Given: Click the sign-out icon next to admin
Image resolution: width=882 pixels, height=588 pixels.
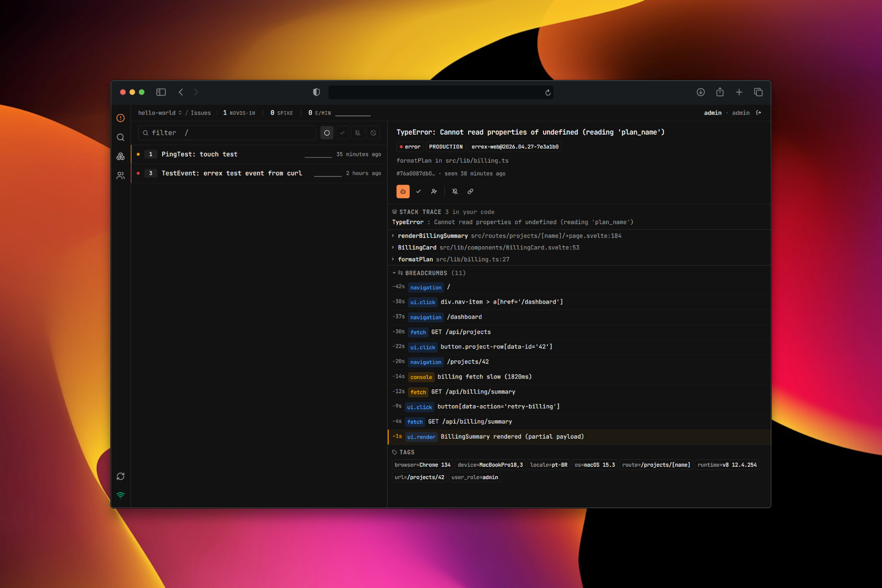Looking at the screenshot, I should (758, 113).
